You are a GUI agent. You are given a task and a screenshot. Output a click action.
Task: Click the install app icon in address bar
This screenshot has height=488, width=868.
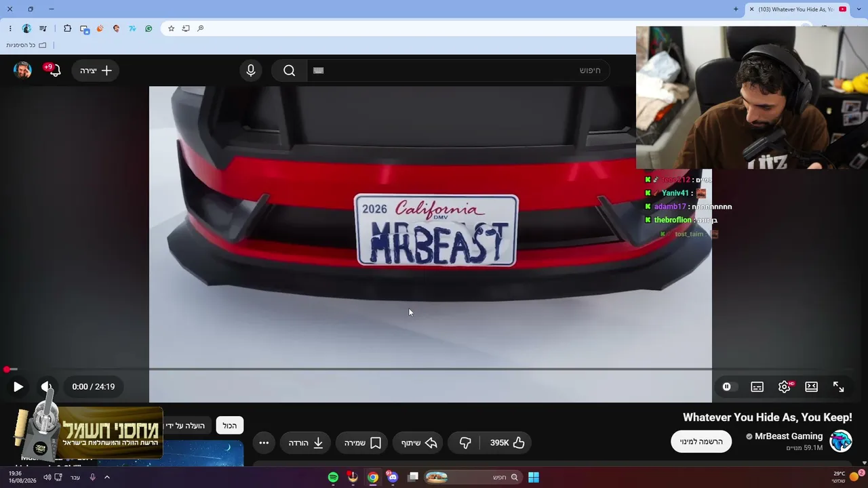click(186, 28)
